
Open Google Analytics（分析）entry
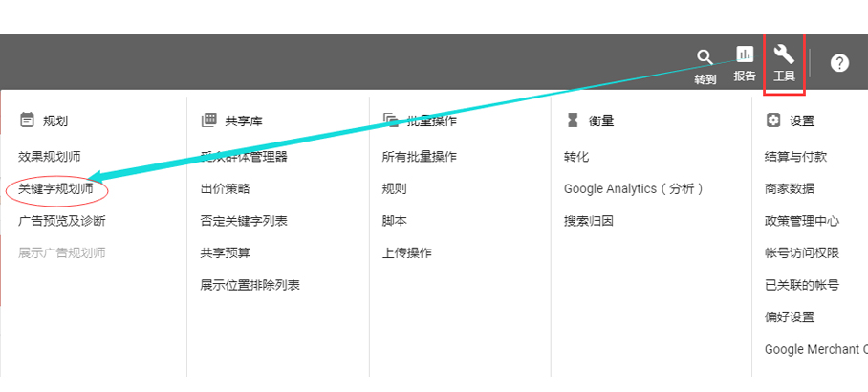point(635,188)
